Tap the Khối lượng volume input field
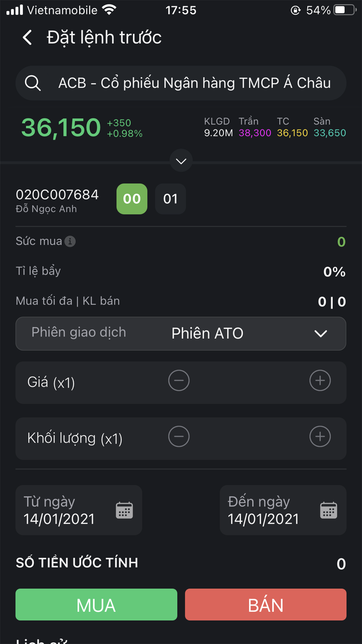The width and height of the screenshot is (362, 644). [249, 438]
